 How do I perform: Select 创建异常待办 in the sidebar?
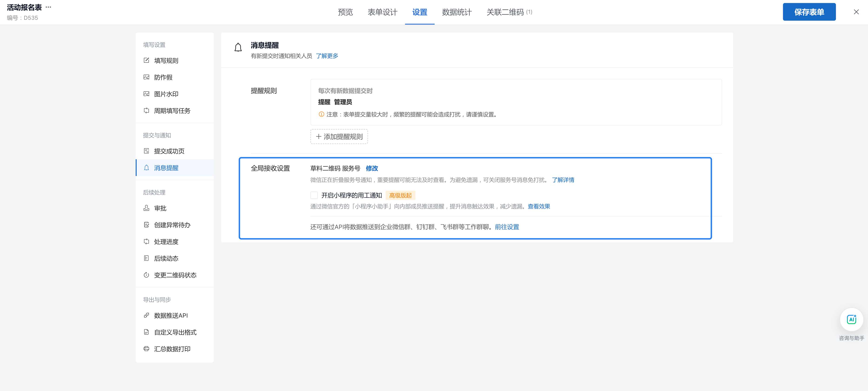pos(174,225)
